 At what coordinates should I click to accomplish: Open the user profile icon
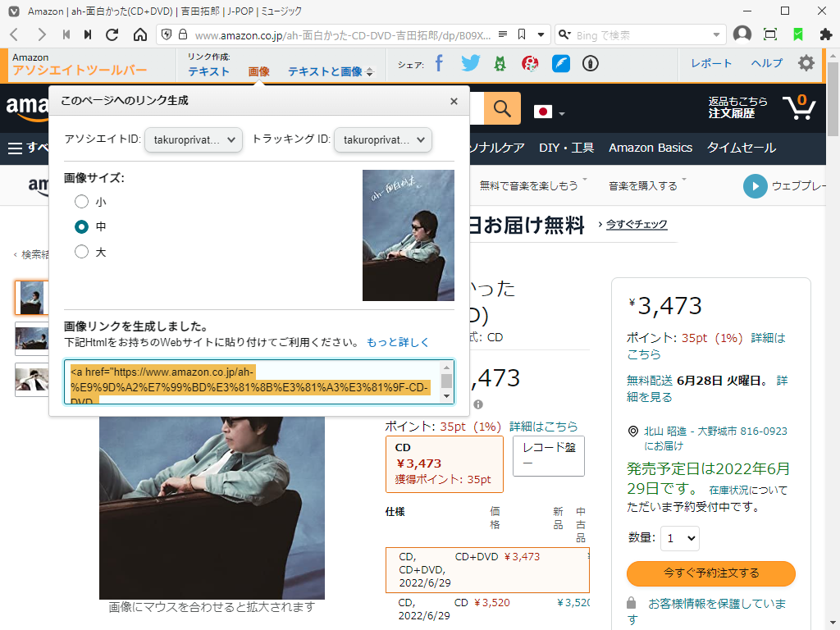(x=742, y=34)
